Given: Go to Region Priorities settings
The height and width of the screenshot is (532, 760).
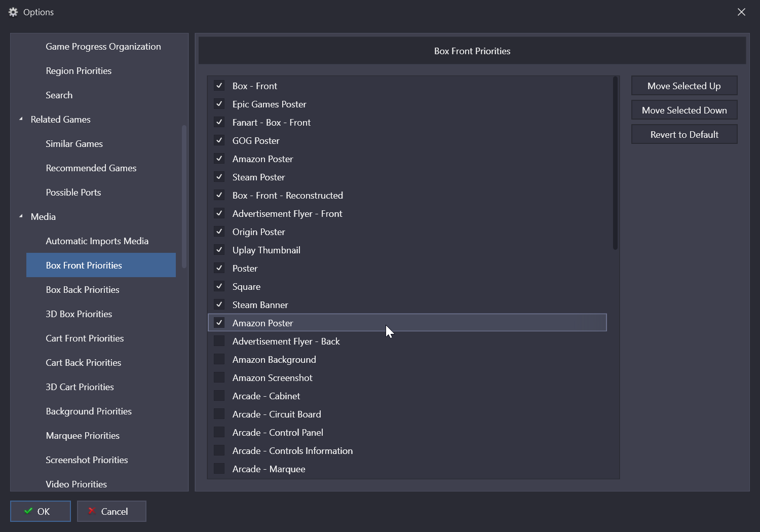Looking at the screenshot, I should [x=79, y=71].
